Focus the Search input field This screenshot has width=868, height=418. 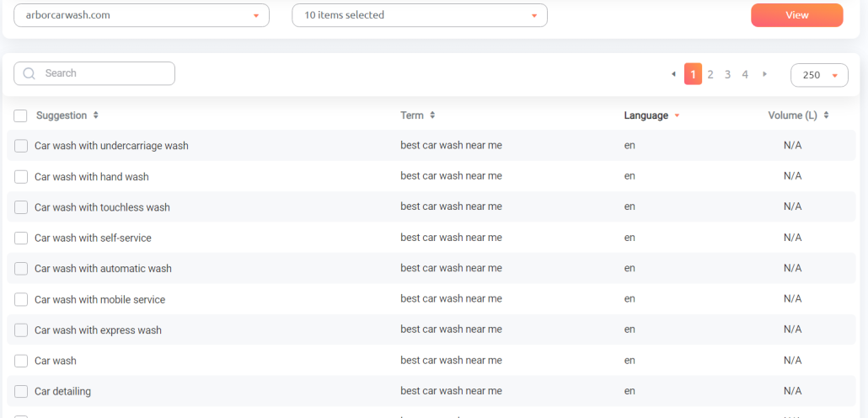tap(94, 73)
